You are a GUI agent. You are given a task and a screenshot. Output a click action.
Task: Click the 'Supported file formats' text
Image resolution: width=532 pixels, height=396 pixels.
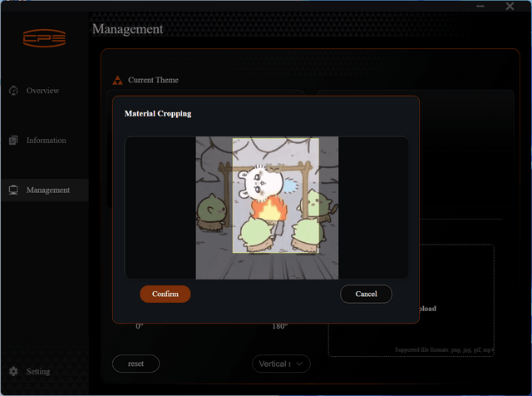(x=445, y=349)
